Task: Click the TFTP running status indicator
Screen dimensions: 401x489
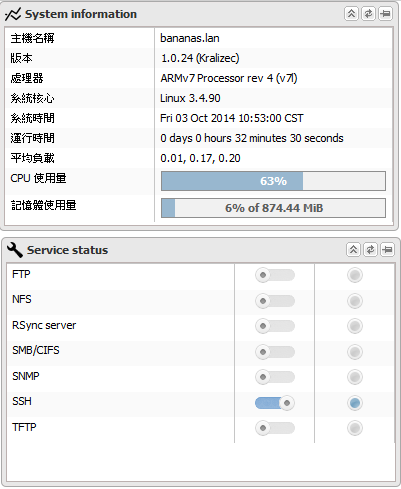Action: point(355,428)
